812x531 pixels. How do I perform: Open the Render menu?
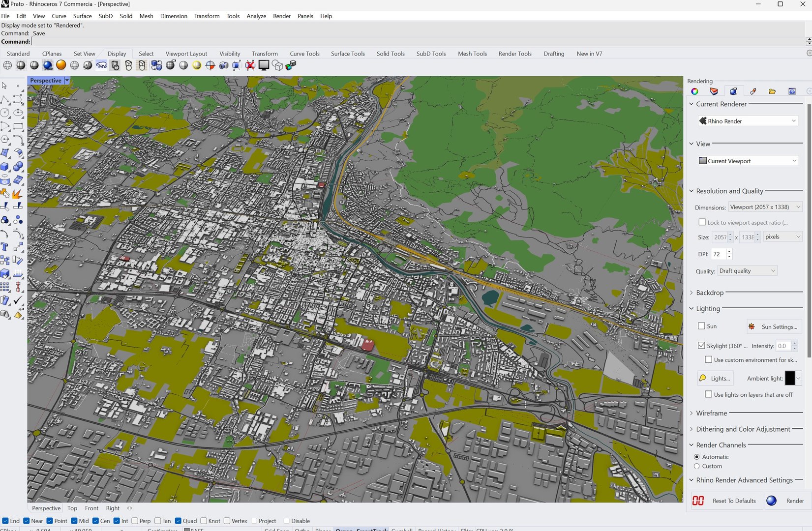click(x=282, y=16)
